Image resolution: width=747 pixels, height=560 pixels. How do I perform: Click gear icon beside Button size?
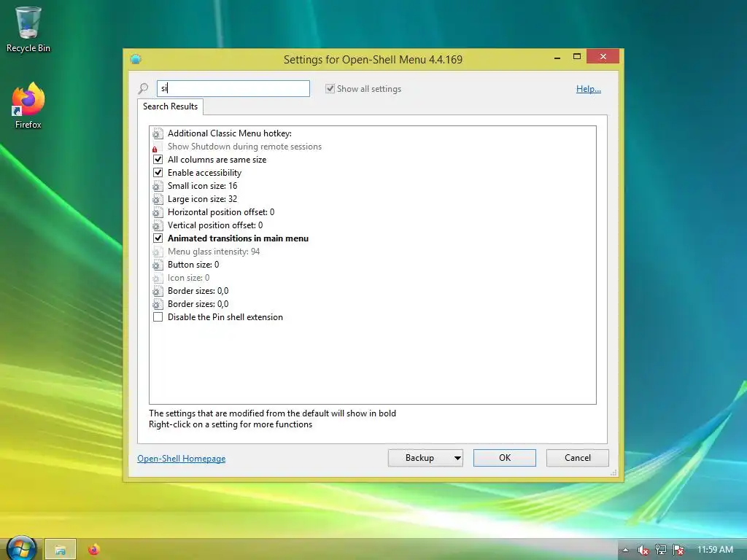click(158, 265)
